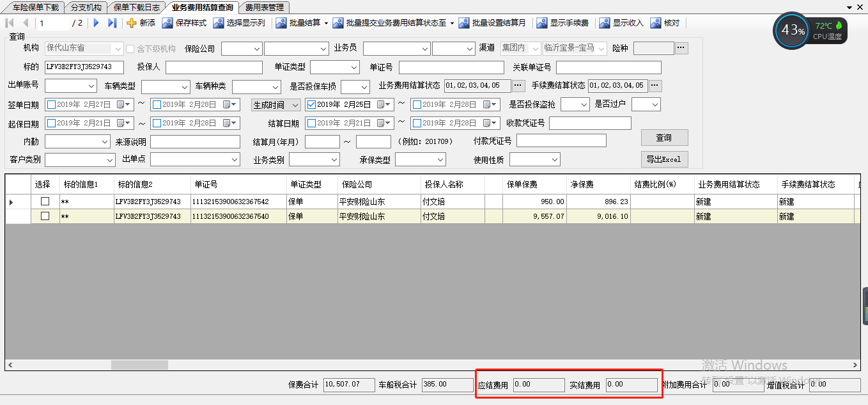Expand the 是否投保盗抢 dropdown
868x405 pixels.
pyautogui.click(x=584, y=104)
